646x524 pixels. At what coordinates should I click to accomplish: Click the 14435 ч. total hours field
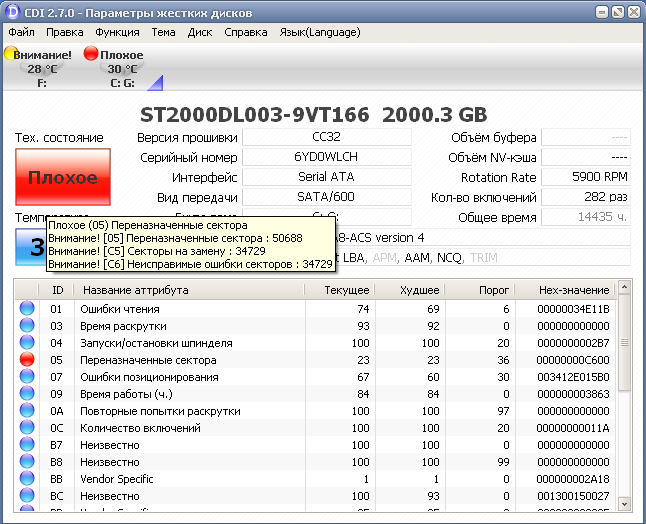586,217
